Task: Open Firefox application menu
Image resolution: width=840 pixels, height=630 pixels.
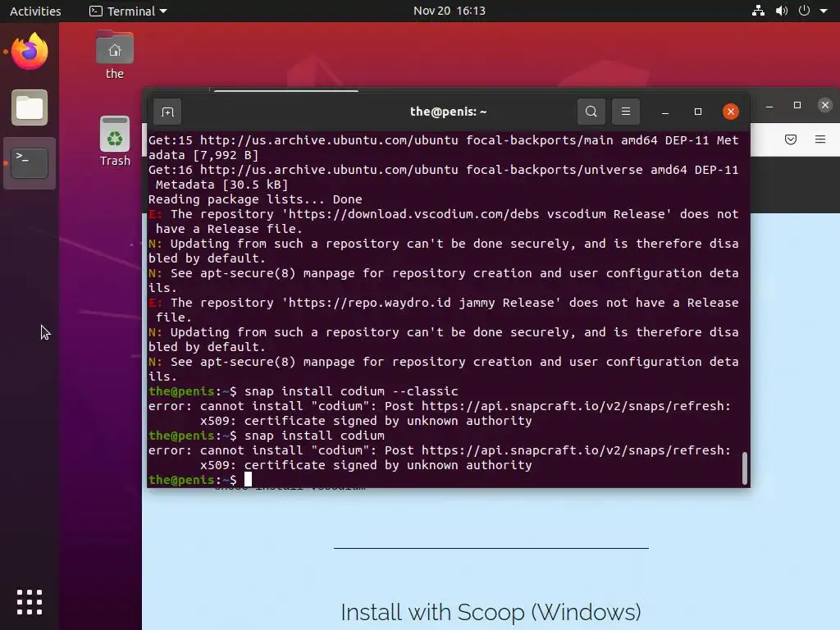Action: pyautogui.click(x=820, y=139)
